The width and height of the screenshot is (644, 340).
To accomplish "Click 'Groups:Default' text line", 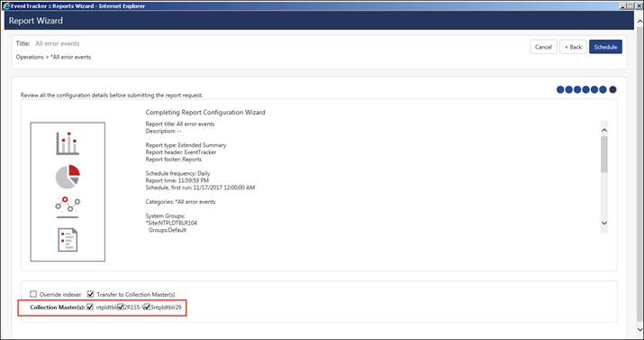I will coord(168,230).
